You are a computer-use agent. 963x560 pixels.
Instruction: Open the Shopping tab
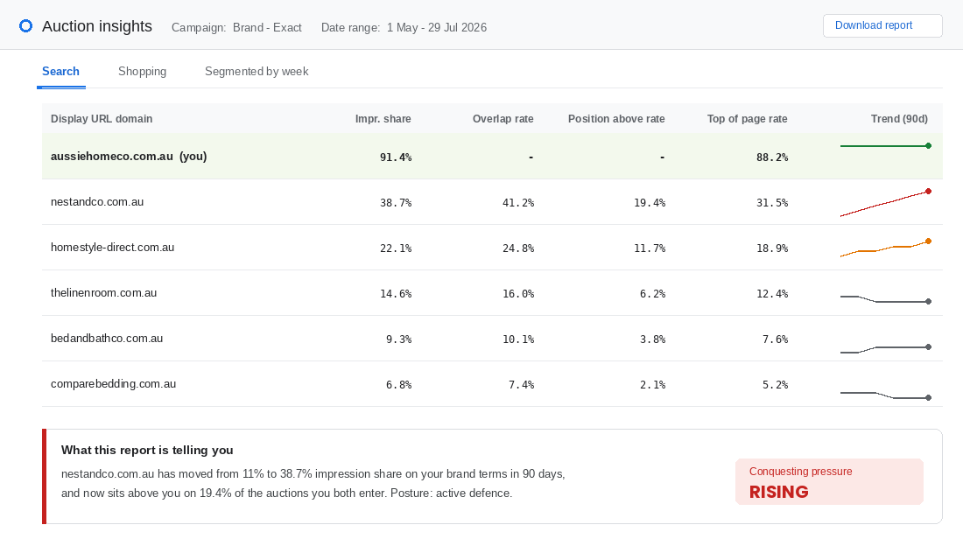click(x=142, y=71)
